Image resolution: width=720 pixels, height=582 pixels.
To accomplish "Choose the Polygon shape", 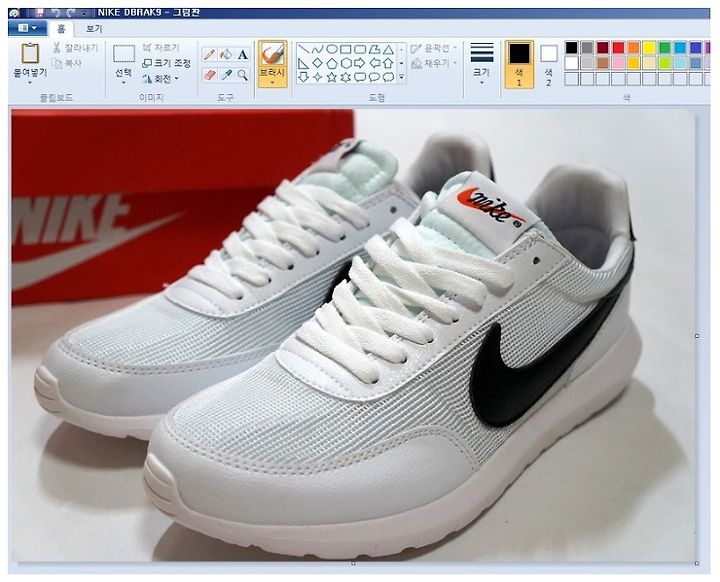I will (374, 49).
